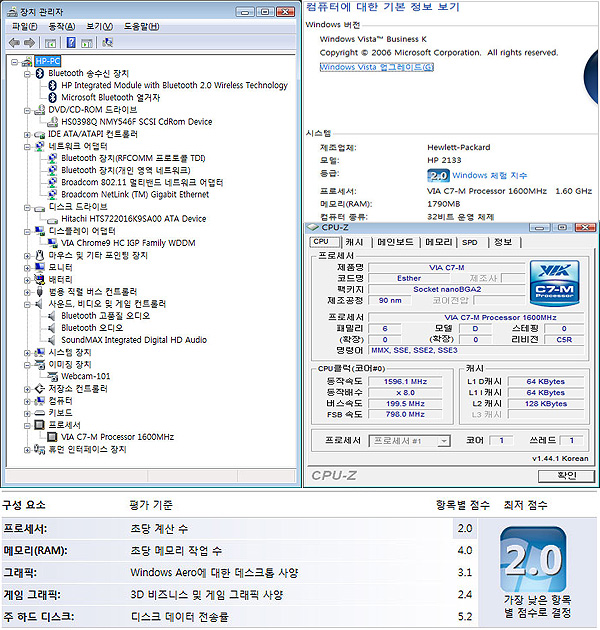Select Bluetooth 장치(RFCOMM 프로토콜 TDI) entry
Screen dimensions: 600x630
click(133, 158)
